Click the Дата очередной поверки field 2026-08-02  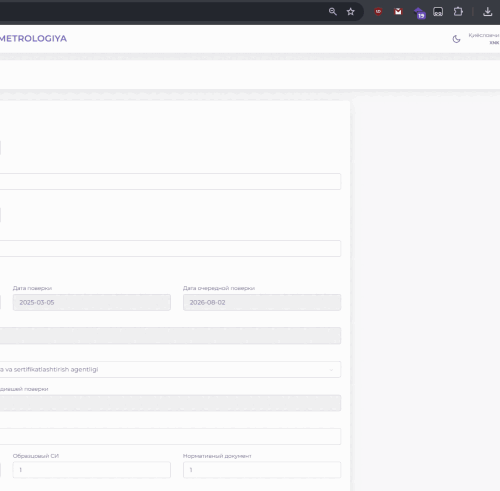(262, 302)
